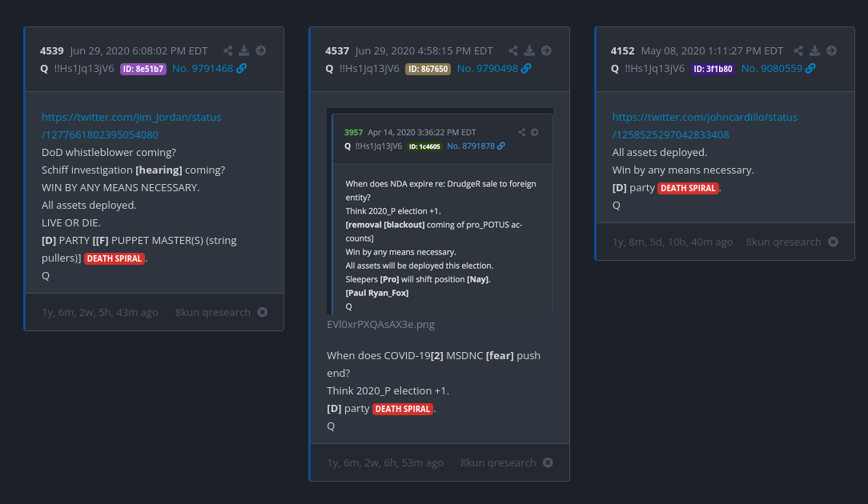Click 'Think 2020_P election +1.' in post 4537 body
This screenshot has width=868, height=504.
click(388, 390)
